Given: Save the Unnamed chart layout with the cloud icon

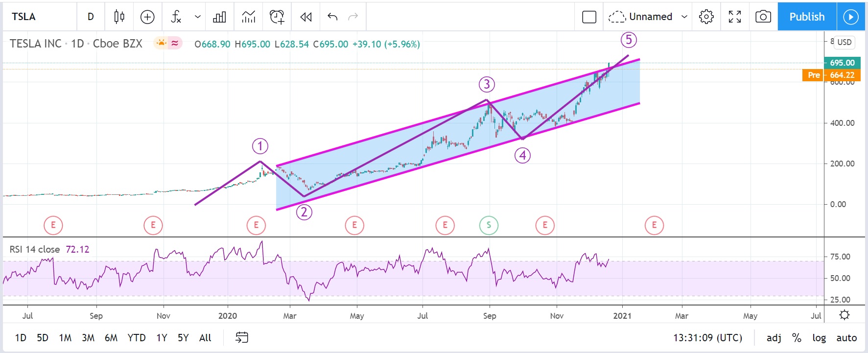Looking at the screenshot, I should (617, 17).
